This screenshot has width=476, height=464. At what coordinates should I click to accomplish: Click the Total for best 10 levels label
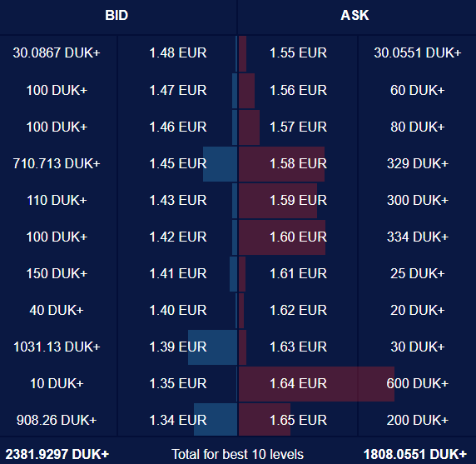coord(237,454)
